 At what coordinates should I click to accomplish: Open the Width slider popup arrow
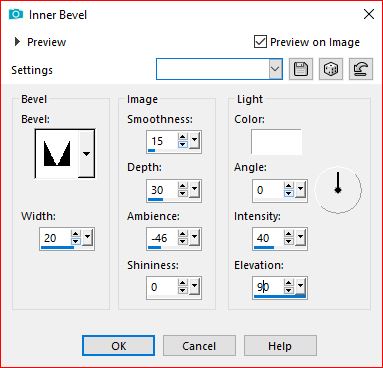pyautogui.click(x=88, y=237)
